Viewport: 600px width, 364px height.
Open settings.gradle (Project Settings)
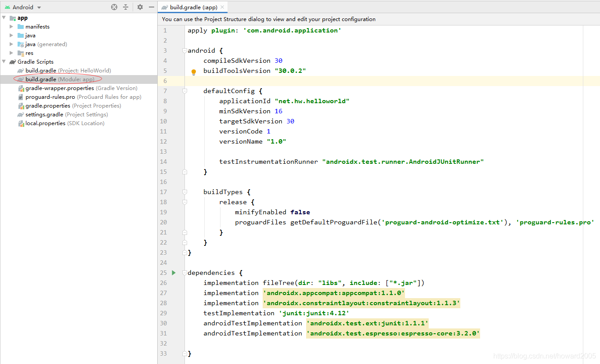point(67,115)
